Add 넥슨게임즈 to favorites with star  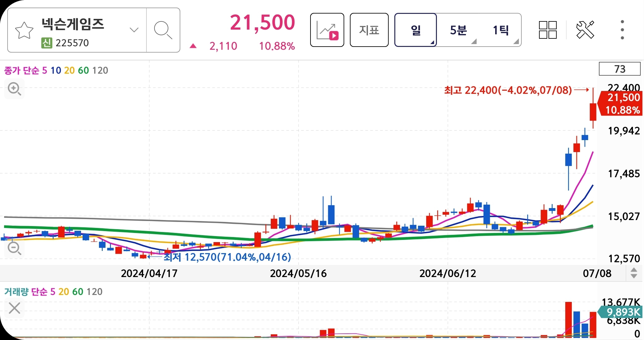(x=24, y=31)
